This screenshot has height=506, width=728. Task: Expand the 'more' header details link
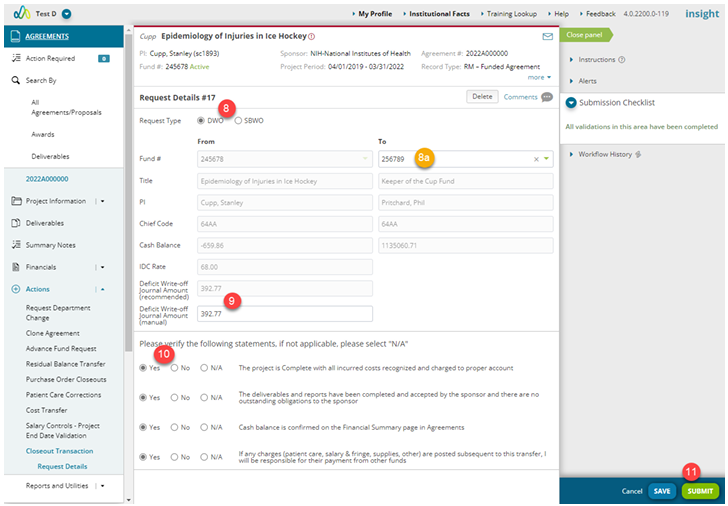tap(539, 78)
